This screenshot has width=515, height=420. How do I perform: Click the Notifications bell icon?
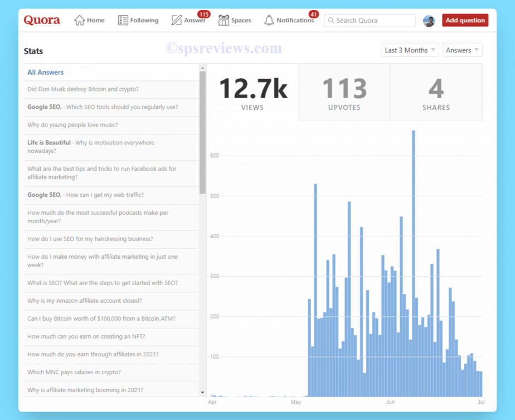pos(269,21)
